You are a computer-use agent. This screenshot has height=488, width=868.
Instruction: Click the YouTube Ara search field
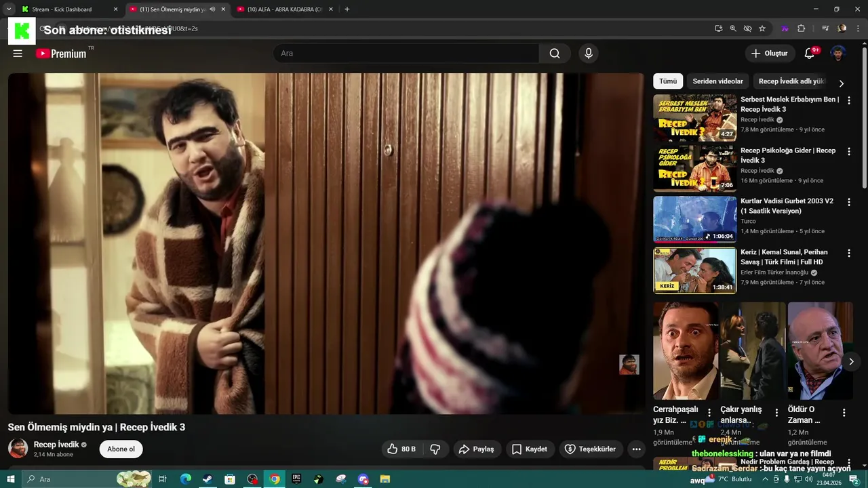coord(406,54)
